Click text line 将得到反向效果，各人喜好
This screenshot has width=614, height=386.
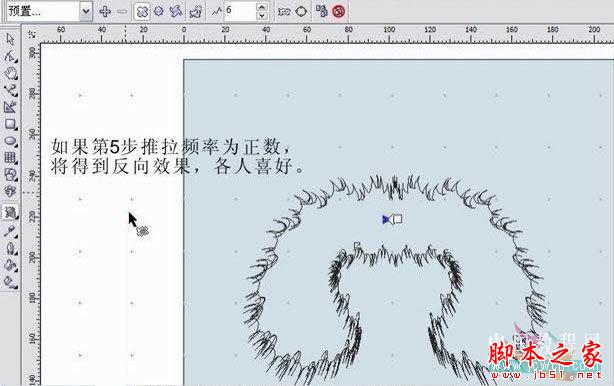178,166
